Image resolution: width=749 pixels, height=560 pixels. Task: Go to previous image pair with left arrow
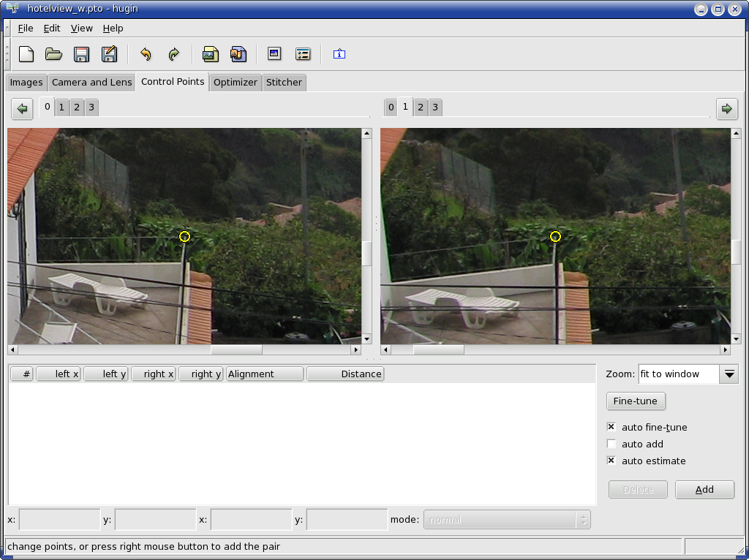[22, 109]
